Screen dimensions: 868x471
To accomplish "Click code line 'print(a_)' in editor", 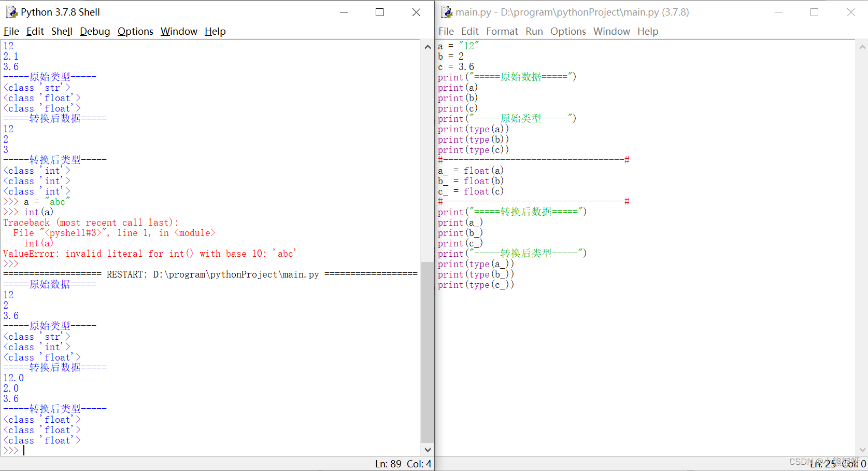I will point(460,223).
